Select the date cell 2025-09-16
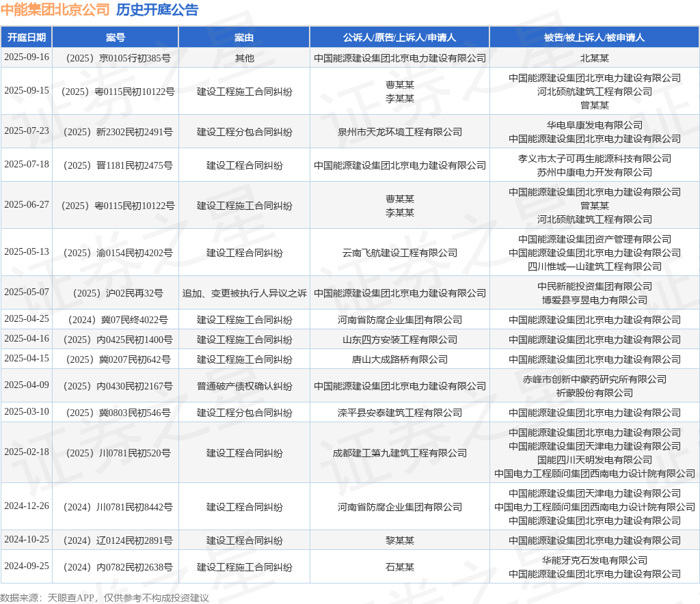 coord(27,57)
